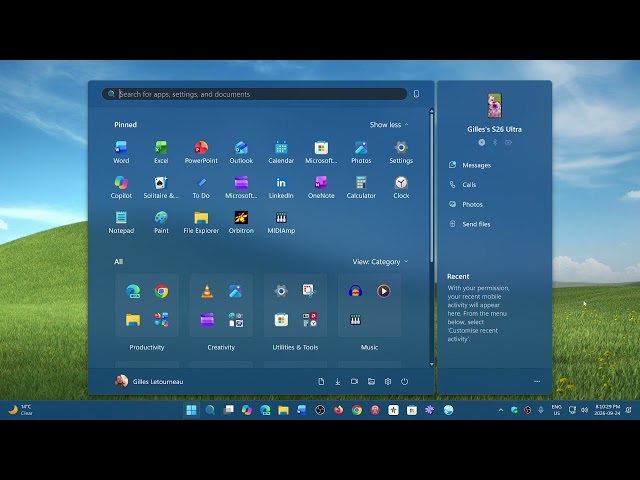Viewport: 640px width, 480px height.
Task: Open the Power button menu
Action: (x=404, y=381)
